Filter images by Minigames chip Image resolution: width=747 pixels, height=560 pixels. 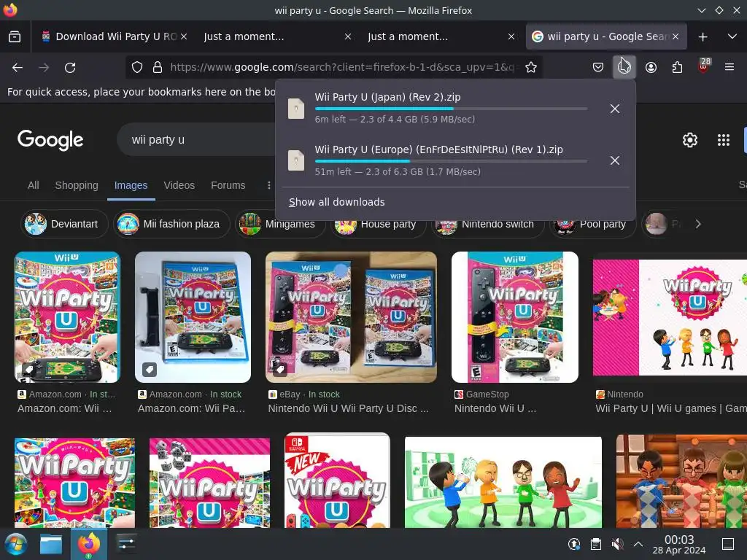pyautogui.click(x=280, y=224)
